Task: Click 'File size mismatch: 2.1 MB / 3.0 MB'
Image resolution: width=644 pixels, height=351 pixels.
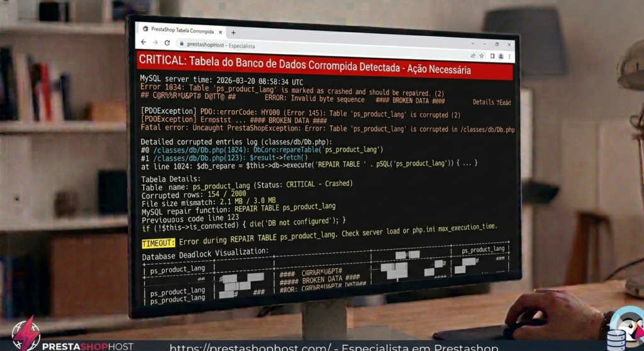Action: tap(209, 202)
